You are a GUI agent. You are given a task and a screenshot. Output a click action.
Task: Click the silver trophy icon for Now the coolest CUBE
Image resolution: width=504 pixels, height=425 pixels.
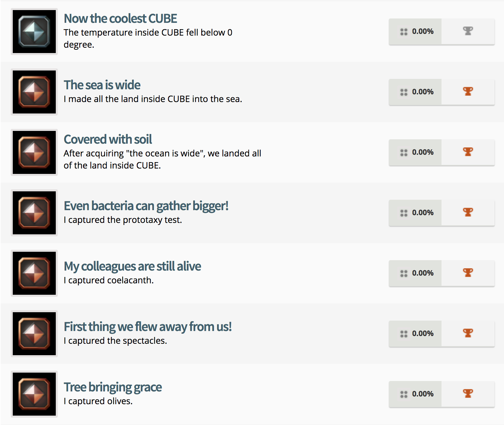tap(468, 31)
